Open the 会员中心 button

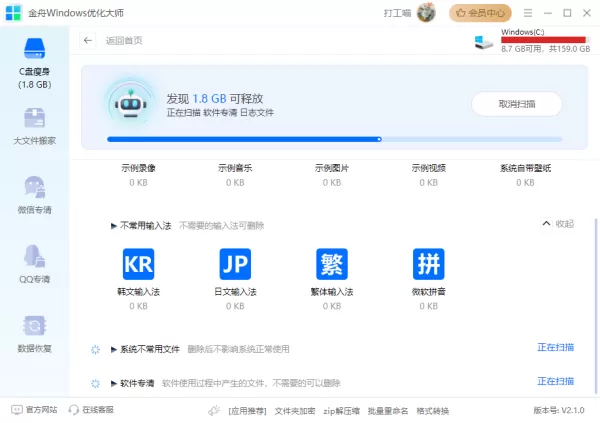pos(480,13)
